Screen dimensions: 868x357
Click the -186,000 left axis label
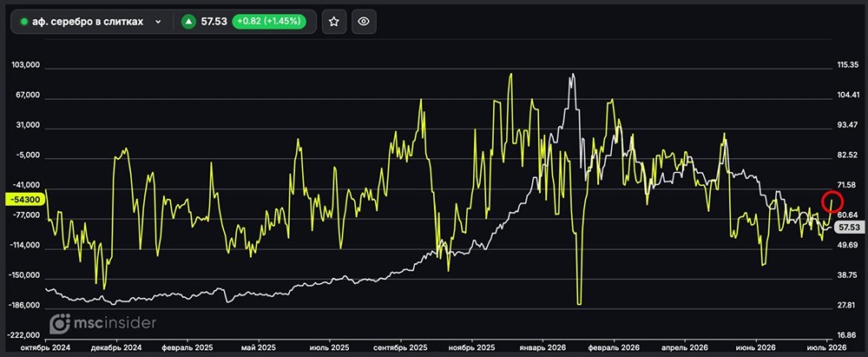click(24, 306)
